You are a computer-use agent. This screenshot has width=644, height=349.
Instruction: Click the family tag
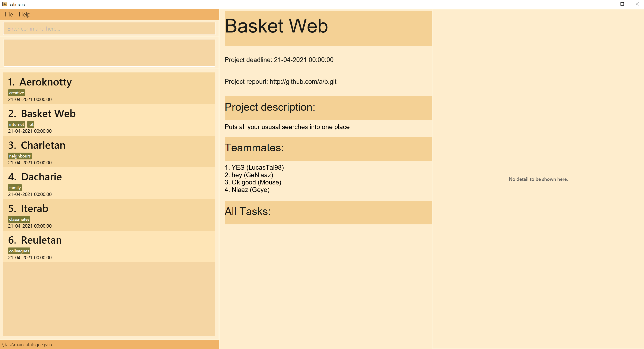pyautogui.click(x=15, y=188)
